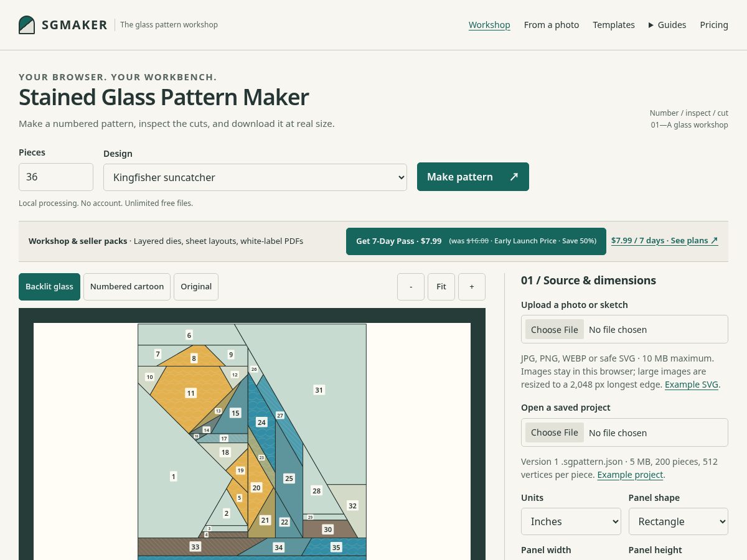The height and width of the screenshot is (560, 747).
Task: Select piece 6 at pattern top
Action: (189, 335)
